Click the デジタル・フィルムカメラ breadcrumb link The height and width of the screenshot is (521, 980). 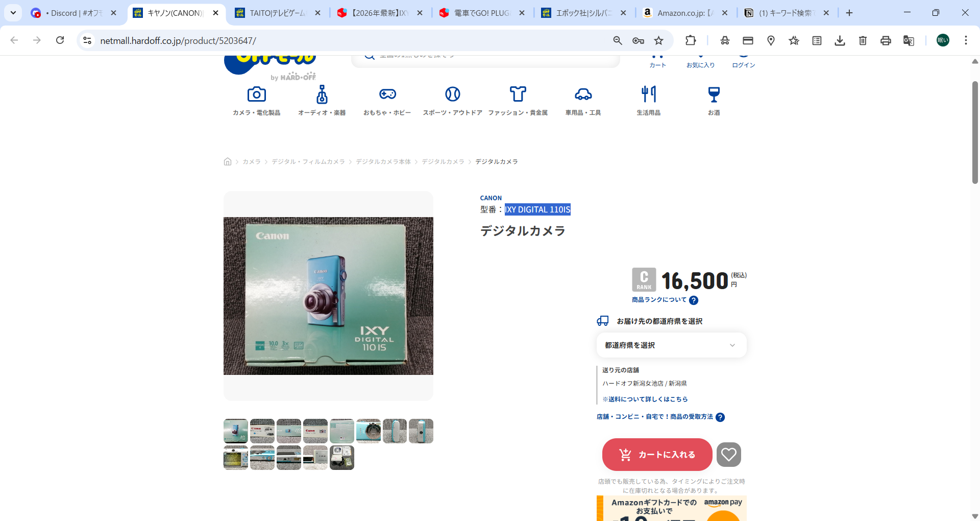click(x=308, y=161)
